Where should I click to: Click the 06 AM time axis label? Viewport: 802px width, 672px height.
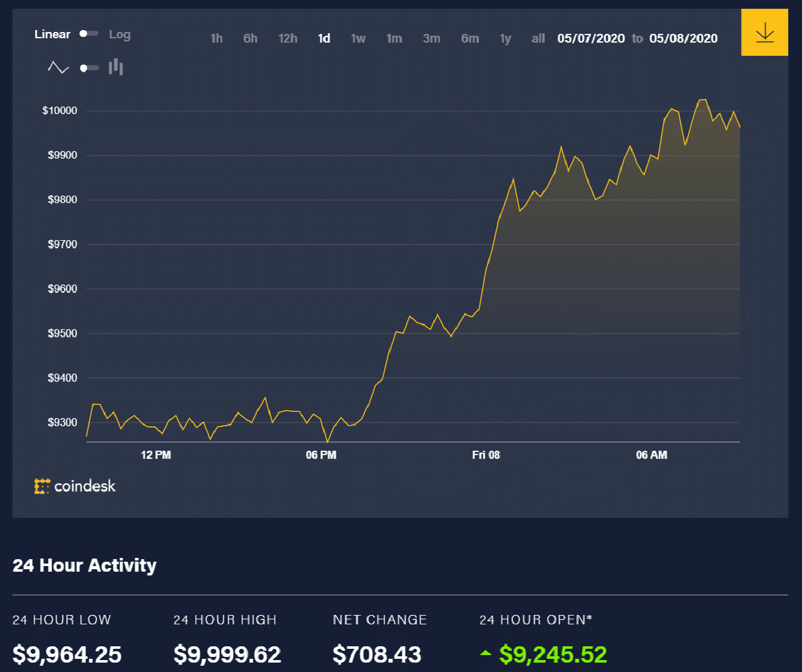[652, 454]
